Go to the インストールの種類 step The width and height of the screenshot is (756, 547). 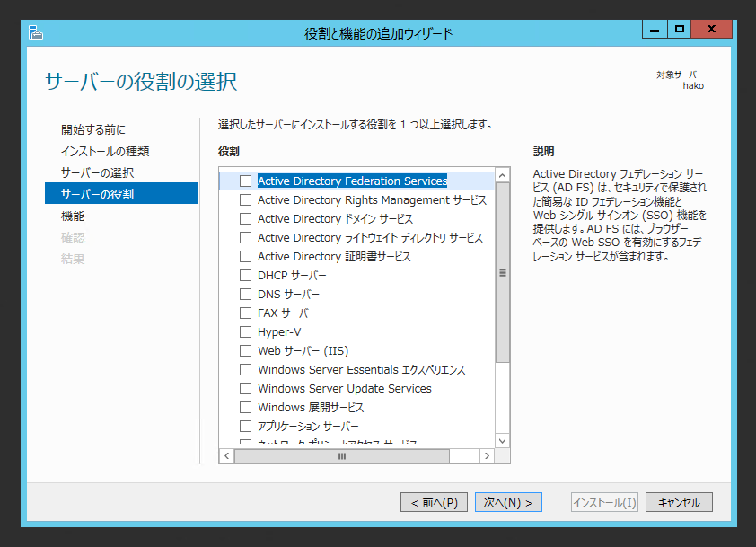tap(105, 151)
